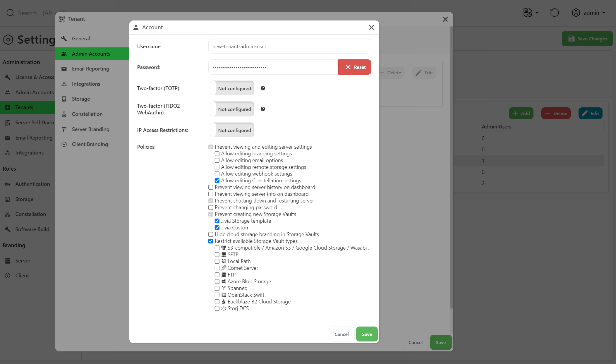Click the language translate icon in header
Screen dimensions: 616x364
[528, 13]
